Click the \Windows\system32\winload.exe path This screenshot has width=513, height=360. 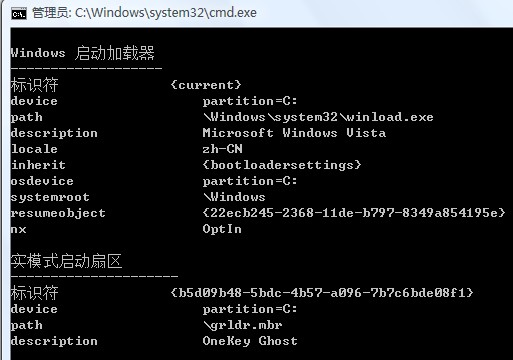coord(318,117)
